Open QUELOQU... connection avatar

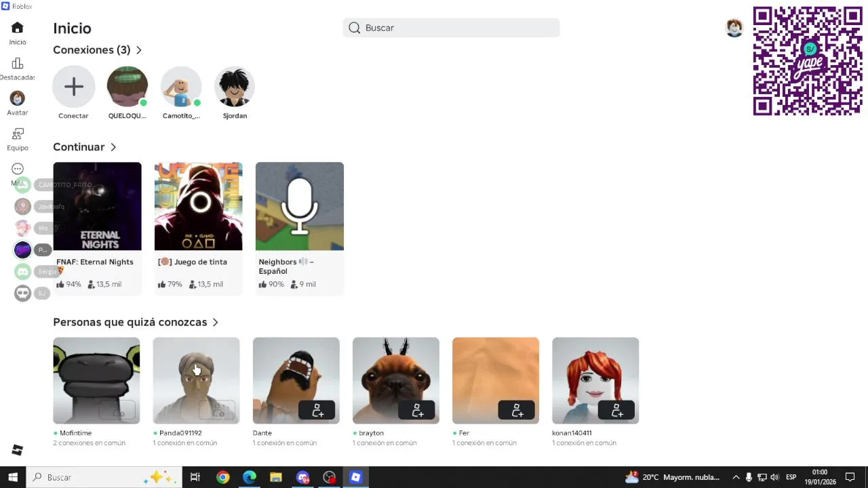tap(127, 87)
